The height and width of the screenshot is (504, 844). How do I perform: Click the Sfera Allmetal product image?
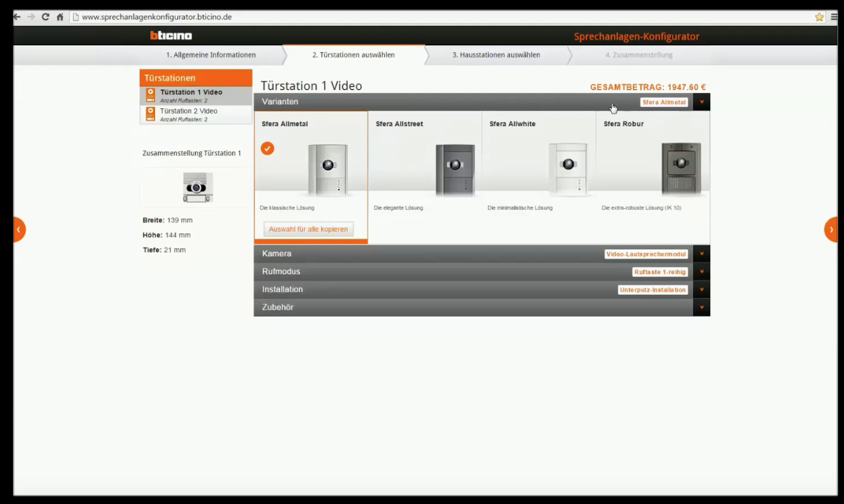pos(328,170)
